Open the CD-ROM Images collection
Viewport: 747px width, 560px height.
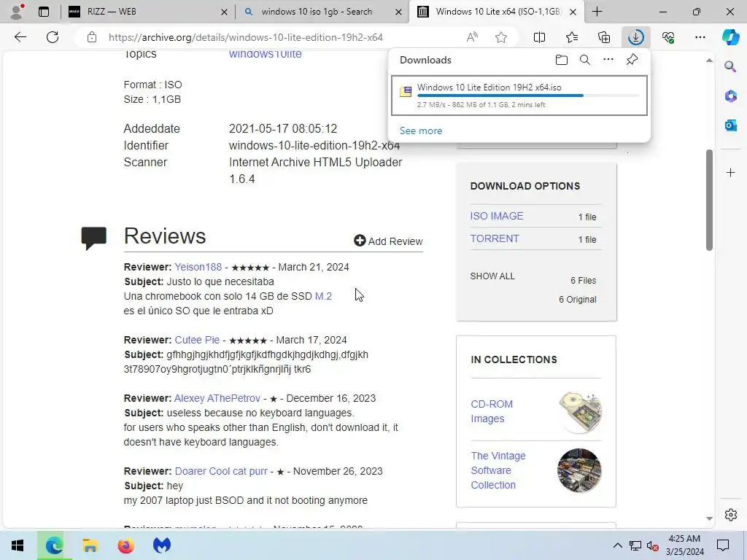(x=492, y=411)
